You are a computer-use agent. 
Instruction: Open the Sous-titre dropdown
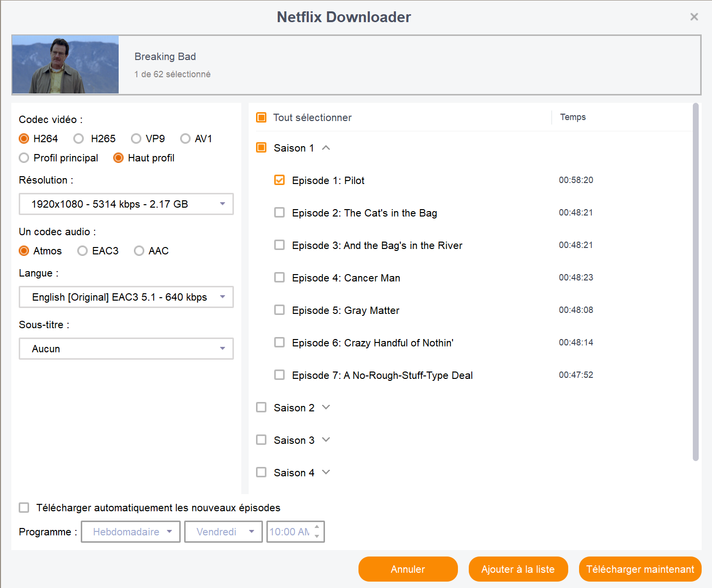click(x=126, y=349)
